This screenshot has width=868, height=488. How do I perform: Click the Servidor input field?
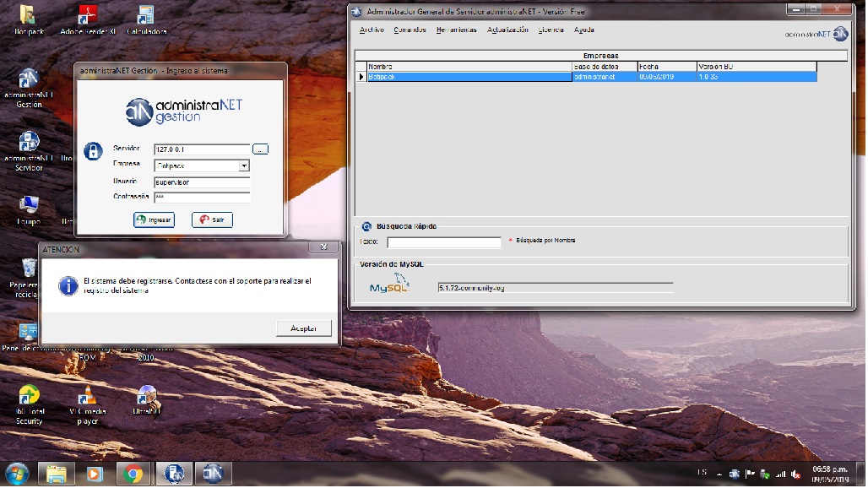coord(202,149)
